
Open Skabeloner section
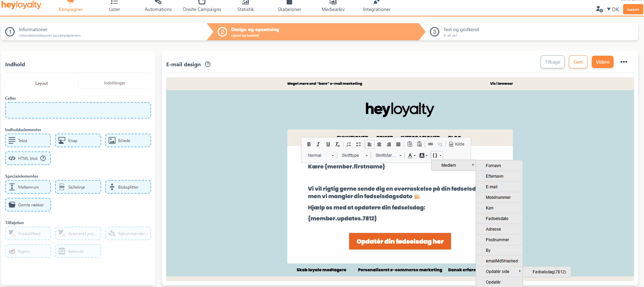click(x=289, y=6)
